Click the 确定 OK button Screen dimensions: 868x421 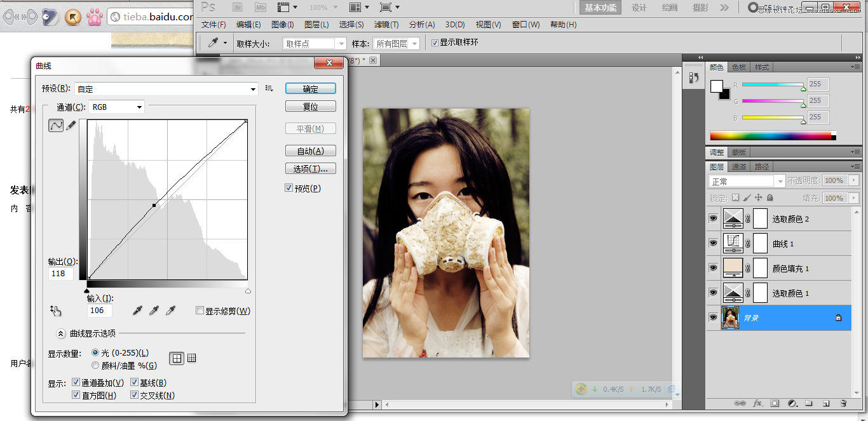(x=311, y=88)
